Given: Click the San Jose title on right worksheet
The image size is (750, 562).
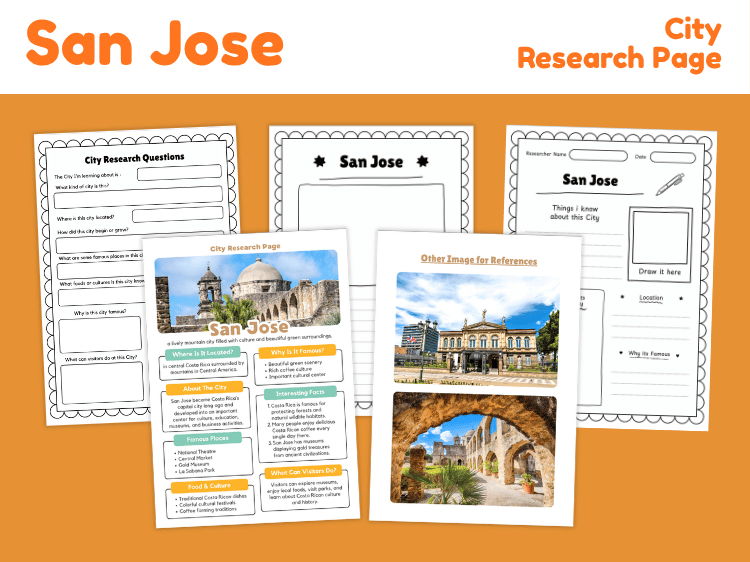Looking at the screenshot, I should coord(590,180).
